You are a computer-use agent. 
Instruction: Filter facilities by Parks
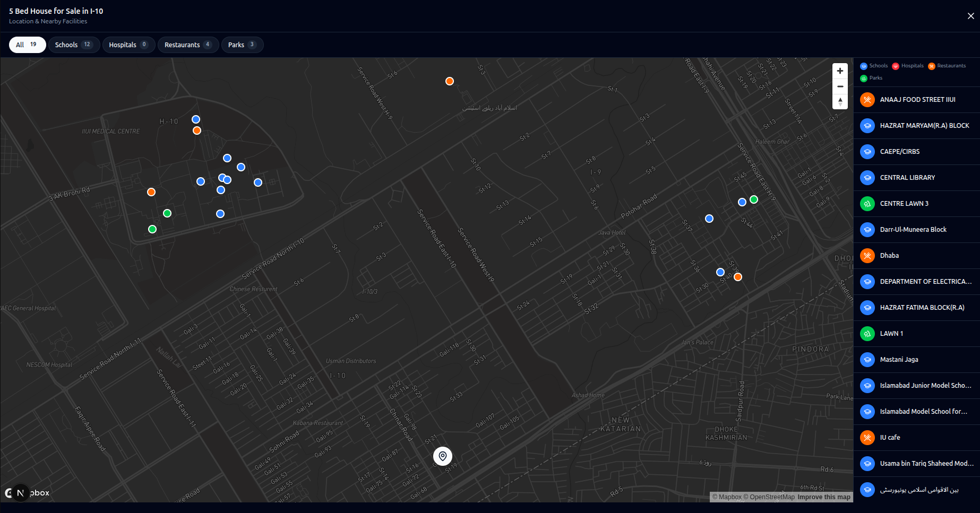pyautogui.click(x=242, y=45)
